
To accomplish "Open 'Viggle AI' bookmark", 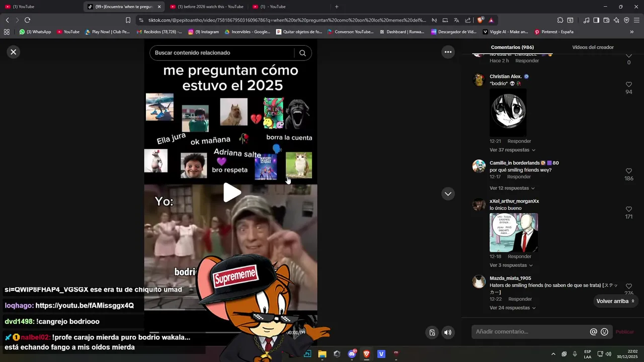I will point(505,32).
